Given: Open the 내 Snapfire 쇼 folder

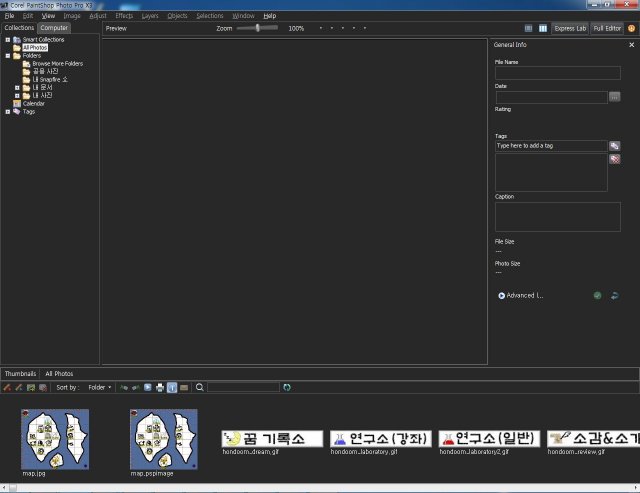Looking at the screenshot, I should click(50, 80).
